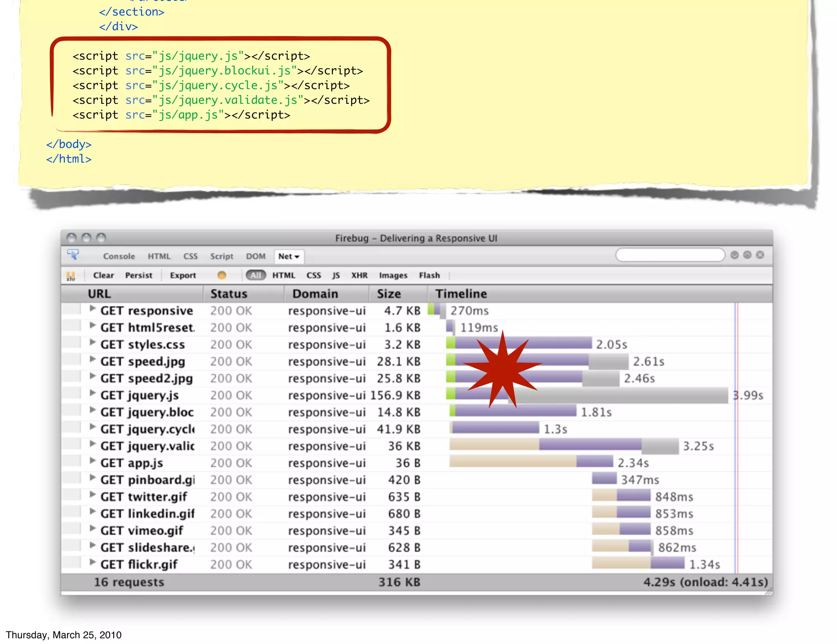Click the round X icon beside search box
The width and height of the screenshot is (837, 644).
(760, 255)
